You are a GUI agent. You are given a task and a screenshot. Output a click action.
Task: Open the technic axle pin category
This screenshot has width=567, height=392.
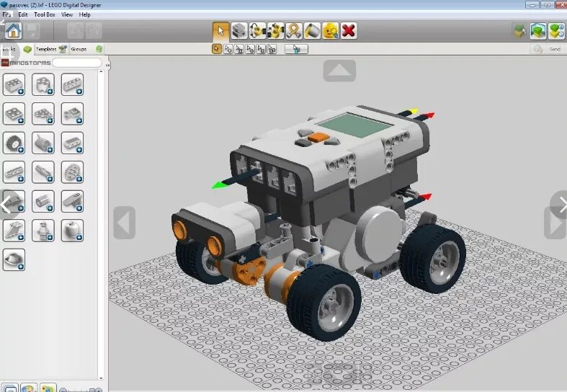[x=43, y=172]
